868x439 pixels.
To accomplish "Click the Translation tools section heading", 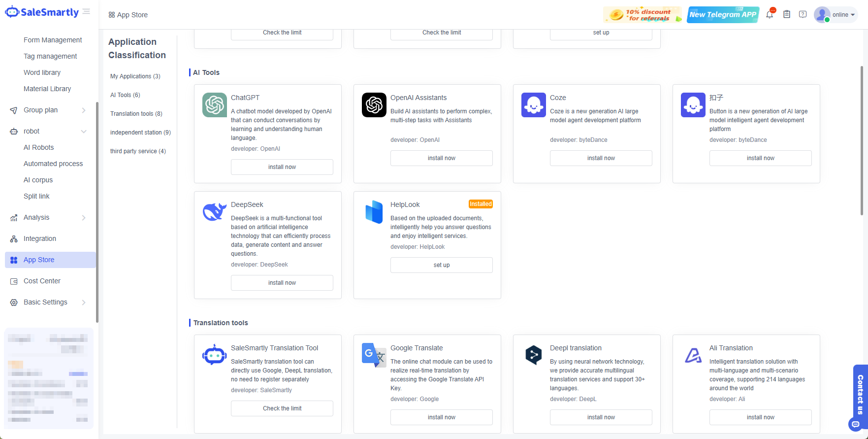I will 221,323.
